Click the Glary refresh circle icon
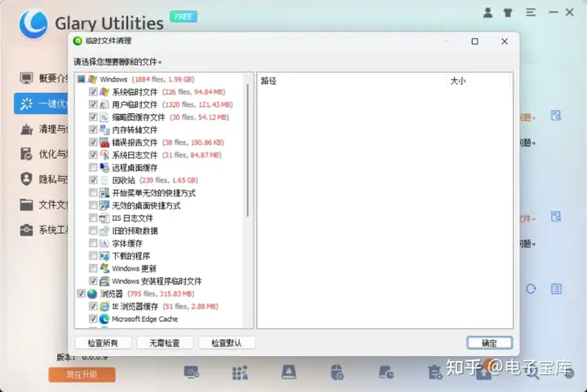This screenshot has height=392, width=587. coord(531,288)
